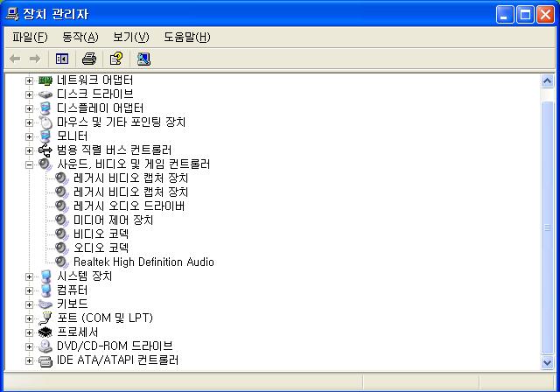The width and height of the screenshot is (560, 392).
Task: Collapse 사운드, 비디오 및 게임 컨트롤러 node
Action: tap(29, 164)
